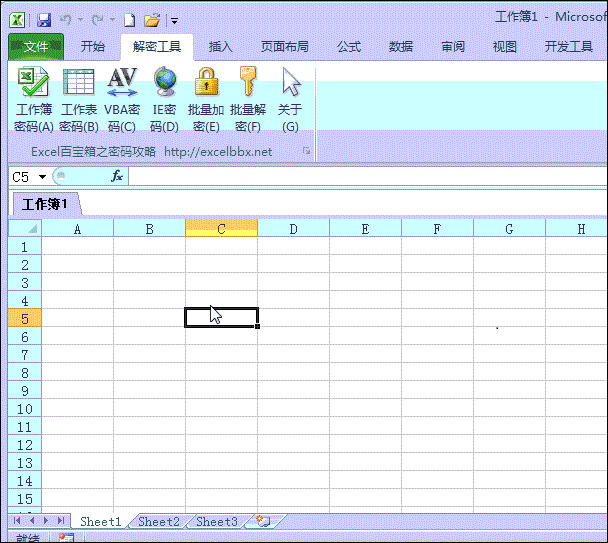
Task: Click the Excel application icon in title bar
Action: click(x=17, y=20)
